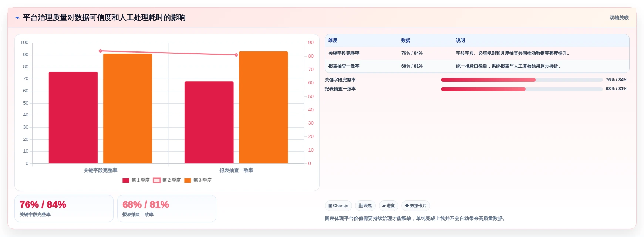
Task: Click the 68% / 81% value beside progress bar
Action: tap(617, 89)
